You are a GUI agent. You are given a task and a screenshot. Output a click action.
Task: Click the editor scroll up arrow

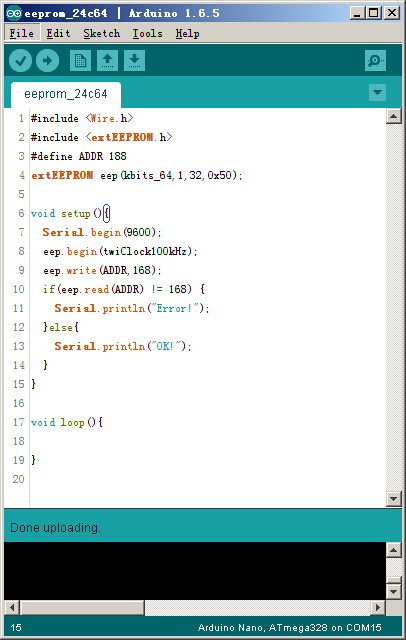[x=394, y=117]
